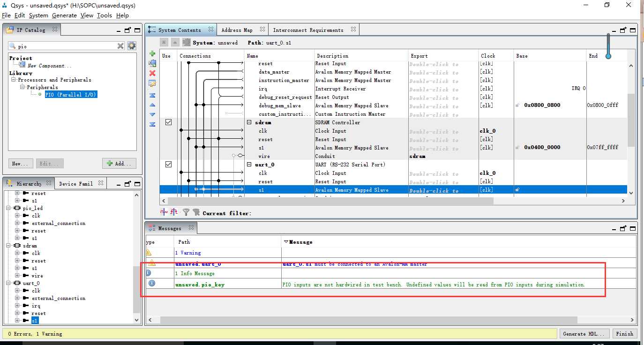
Task: Click the clear filter icon beside funnel
Action: [196, 212]
